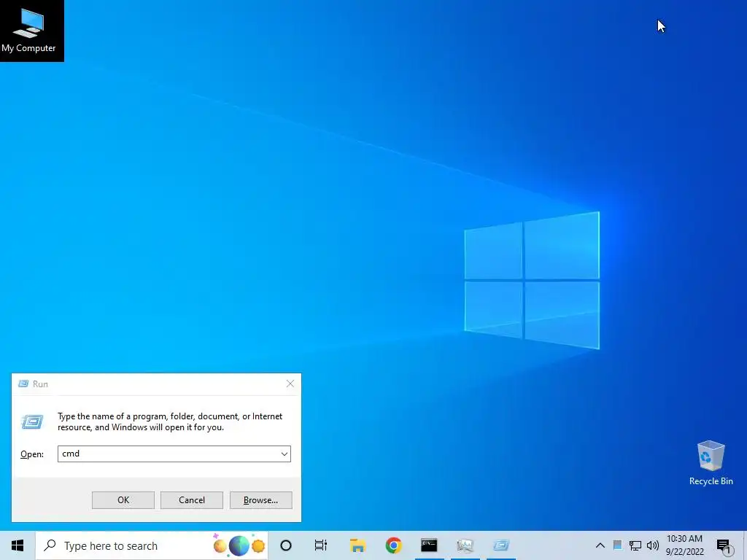Viewport: 747px width, 560px height.
Task: Select the Recycle Bin desktop icon
Action: (x=711, y=462)
